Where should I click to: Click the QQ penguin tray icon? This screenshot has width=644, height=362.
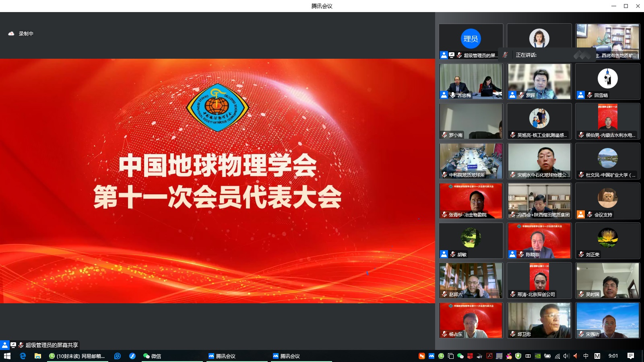tap(509, 356)
